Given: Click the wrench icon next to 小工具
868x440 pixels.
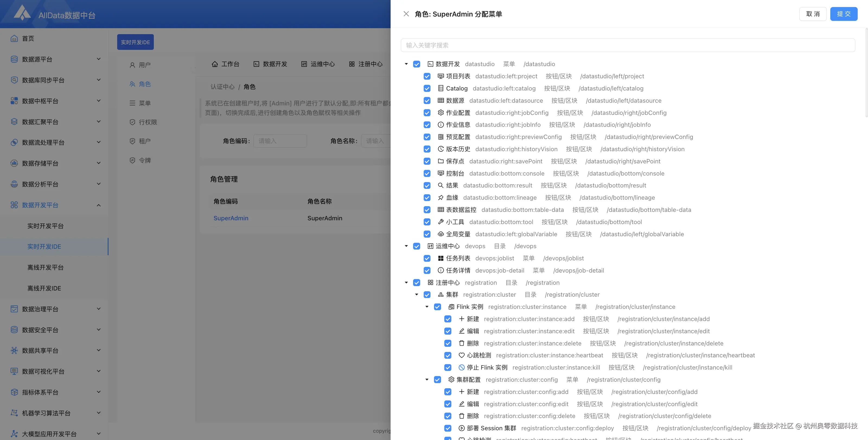Looking at the screenshot, I should tap(441, 222).
